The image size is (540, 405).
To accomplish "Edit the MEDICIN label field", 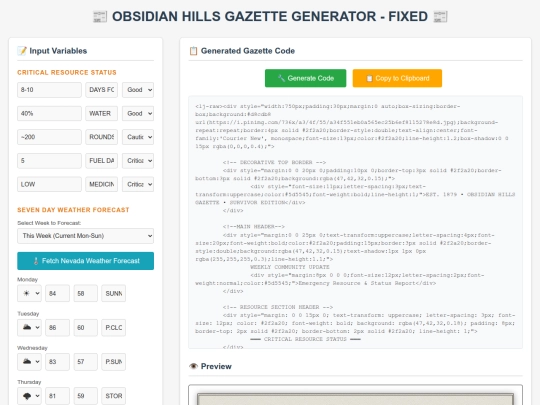I will coord(102,184).
